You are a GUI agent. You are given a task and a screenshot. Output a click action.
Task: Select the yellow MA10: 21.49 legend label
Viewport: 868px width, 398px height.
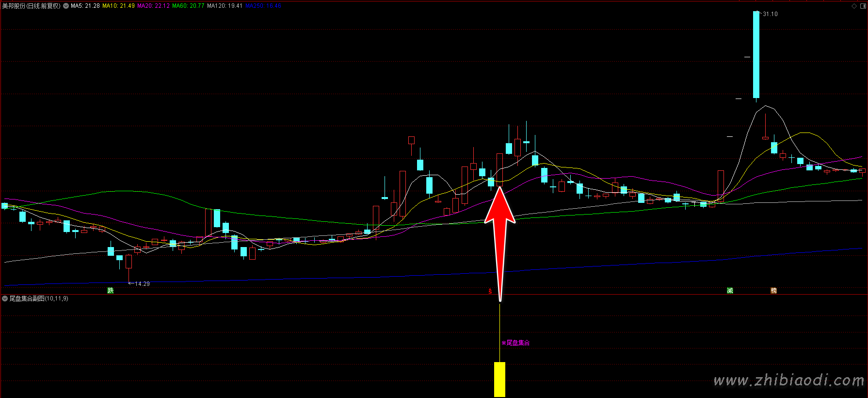(x=118, y=6)
